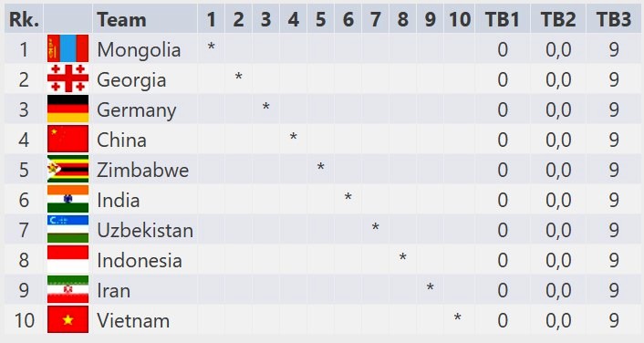This screenshot has width=644, height=343.
Task: Click the China flag icon
Action: tap(68, 139)
